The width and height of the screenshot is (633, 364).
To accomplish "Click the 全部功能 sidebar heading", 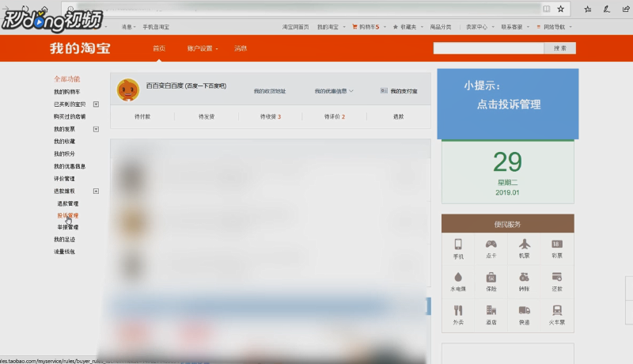I will click(67, 79).
